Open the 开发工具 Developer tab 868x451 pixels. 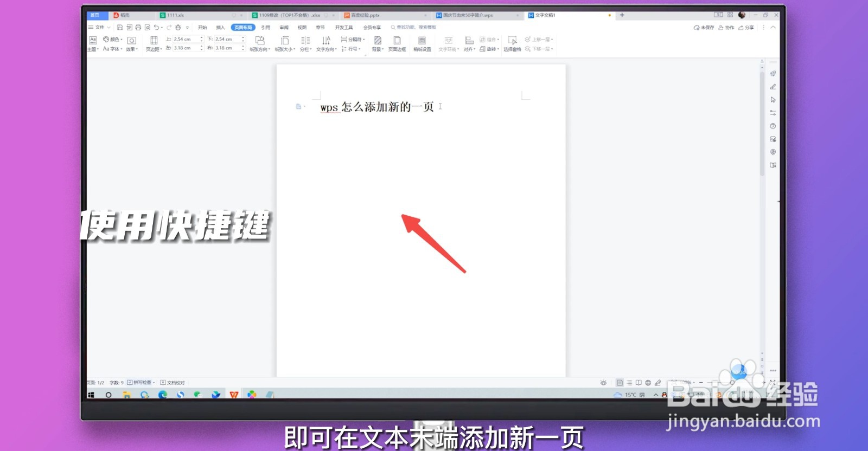[344, 27]
